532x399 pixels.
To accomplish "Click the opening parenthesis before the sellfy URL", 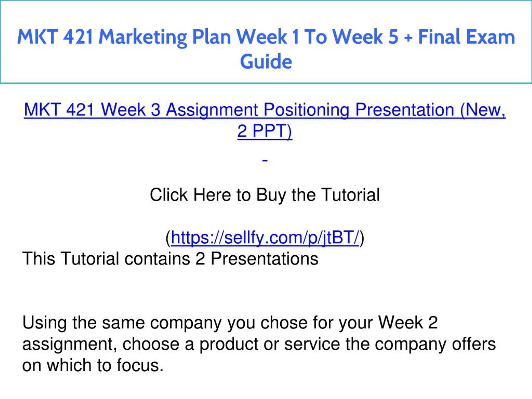I will [168, 238].
